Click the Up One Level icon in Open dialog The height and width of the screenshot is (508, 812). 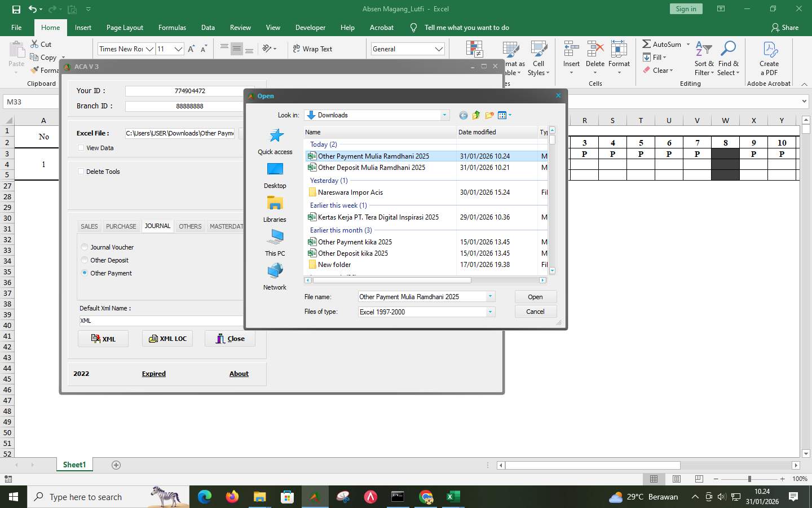pyautogui.click(x=475, y=115)
